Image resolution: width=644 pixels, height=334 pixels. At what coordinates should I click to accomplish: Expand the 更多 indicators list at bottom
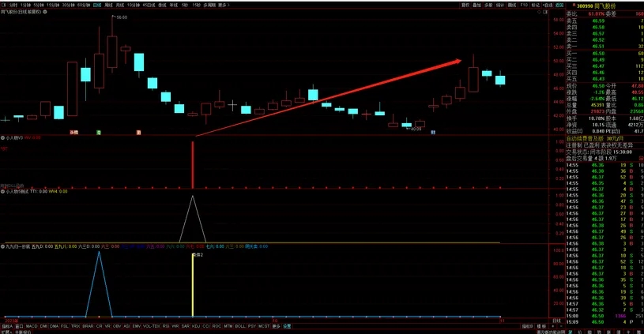(x=276, y=325)
